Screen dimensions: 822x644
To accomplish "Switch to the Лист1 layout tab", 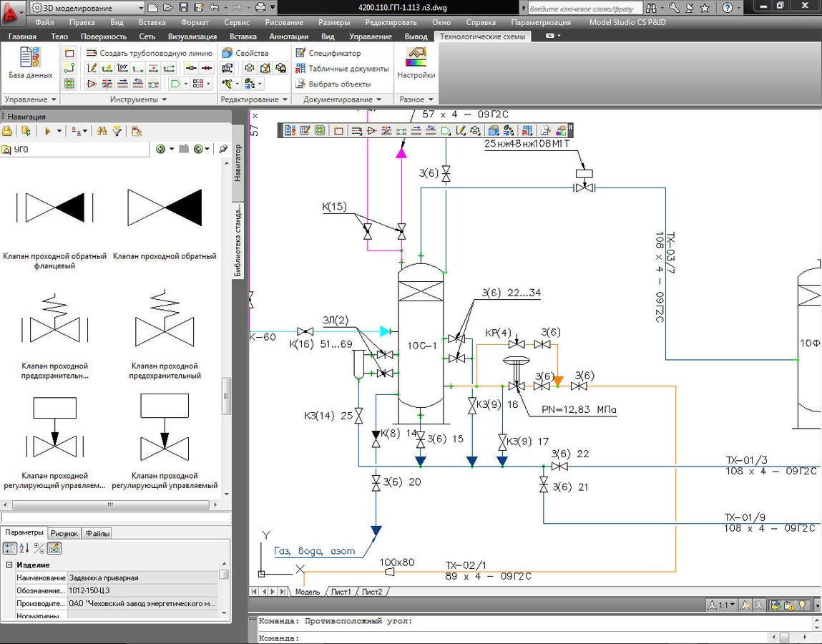I will tap(341, 592).
